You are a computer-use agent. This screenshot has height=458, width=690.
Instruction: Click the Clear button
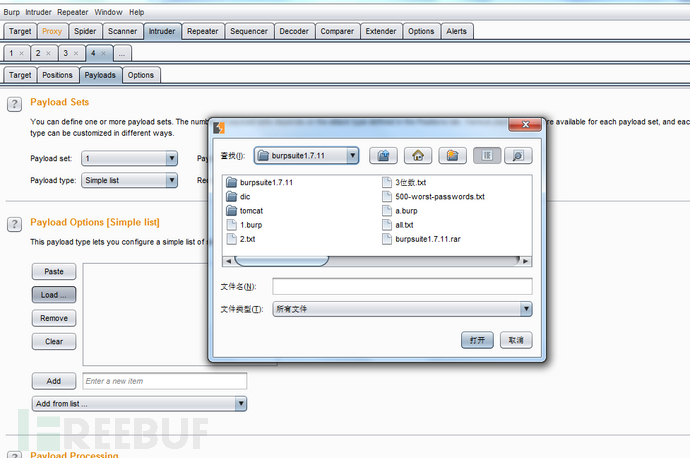click(54, 341)
